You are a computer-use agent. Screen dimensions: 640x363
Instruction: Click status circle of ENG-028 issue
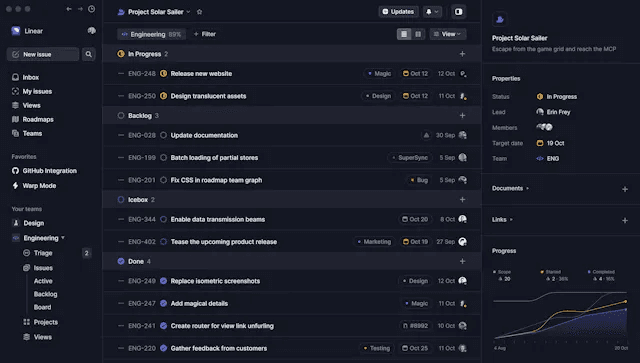point(163,135)
